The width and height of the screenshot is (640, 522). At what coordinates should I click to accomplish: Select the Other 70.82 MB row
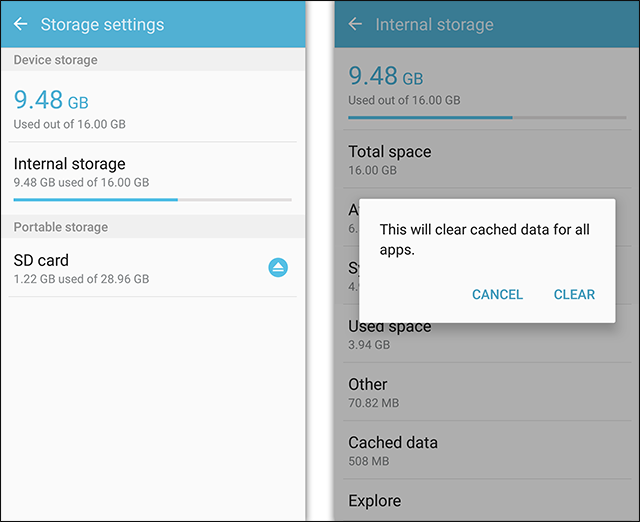[x=487, y=392]
